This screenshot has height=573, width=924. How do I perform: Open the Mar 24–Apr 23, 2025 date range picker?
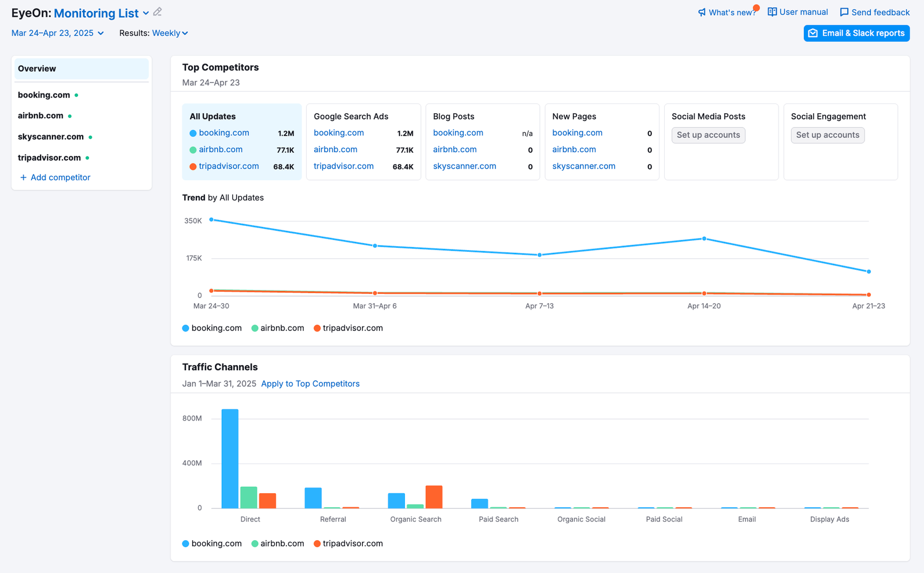(57, 33)
